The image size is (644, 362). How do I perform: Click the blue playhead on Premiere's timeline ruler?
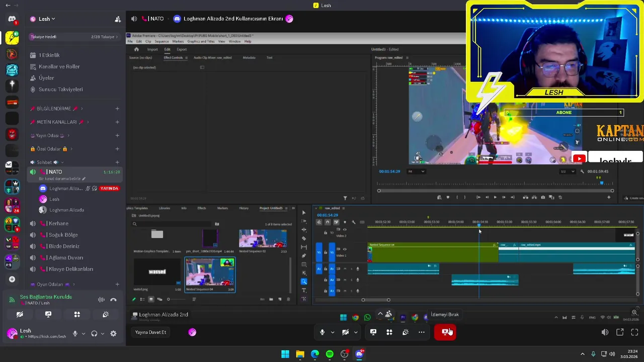click(x=479, y=226)
